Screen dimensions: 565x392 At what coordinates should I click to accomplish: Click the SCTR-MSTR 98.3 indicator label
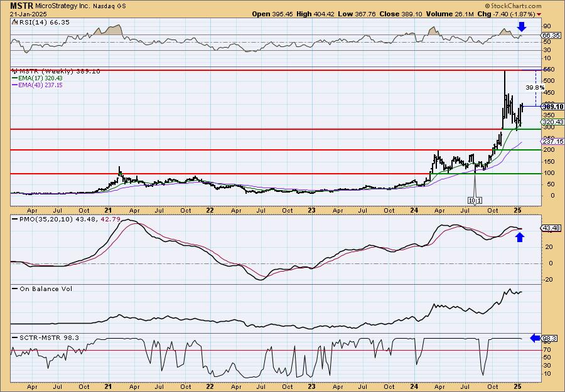pyautogui.click(x=48, y=337)
